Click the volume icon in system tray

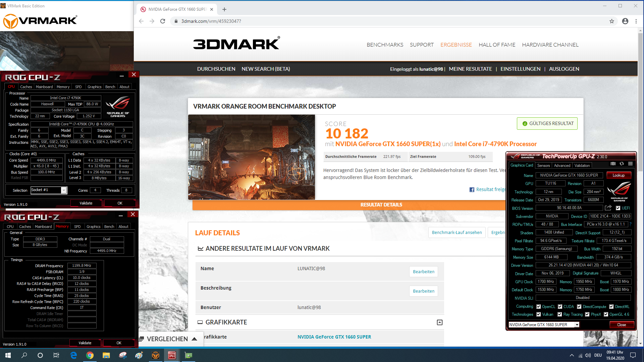tap(588, 355)
